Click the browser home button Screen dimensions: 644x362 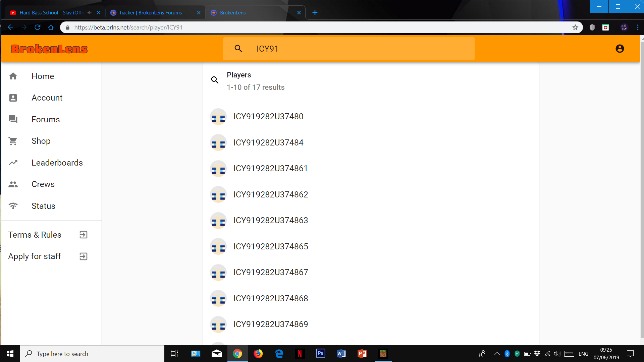[51, 27]
